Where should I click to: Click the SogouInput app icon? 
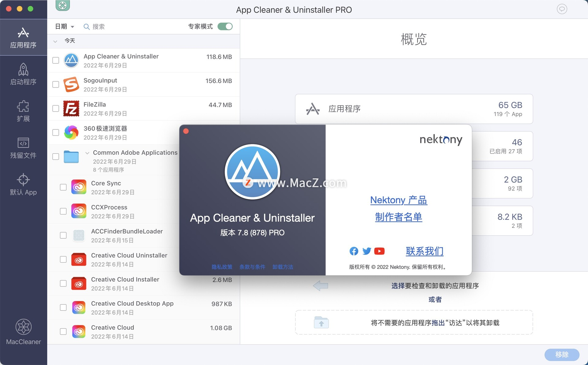pyautogui.click(x=71, y=84)
